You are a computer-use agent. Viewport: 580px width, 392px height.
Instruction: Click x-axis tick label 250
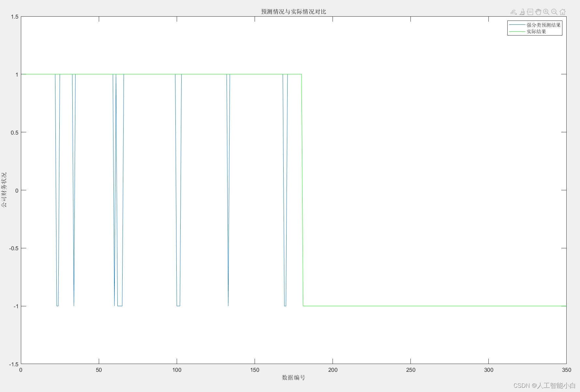[x=411, y=370]
